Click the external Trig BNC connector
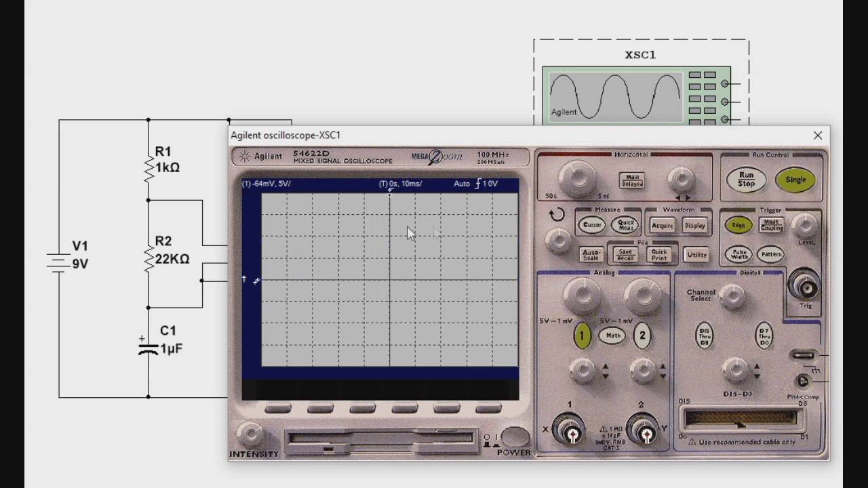This screenshot has width=868, height=488. click(805, 287)
